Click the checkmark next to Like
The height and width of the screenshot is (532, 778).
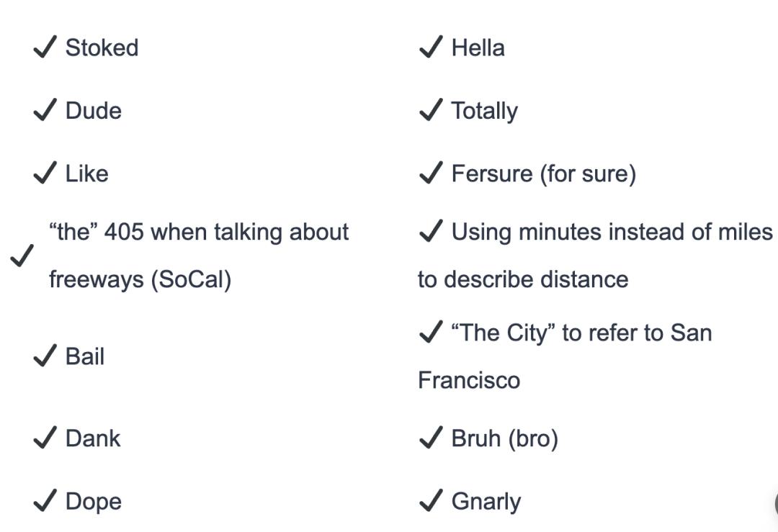45,173
